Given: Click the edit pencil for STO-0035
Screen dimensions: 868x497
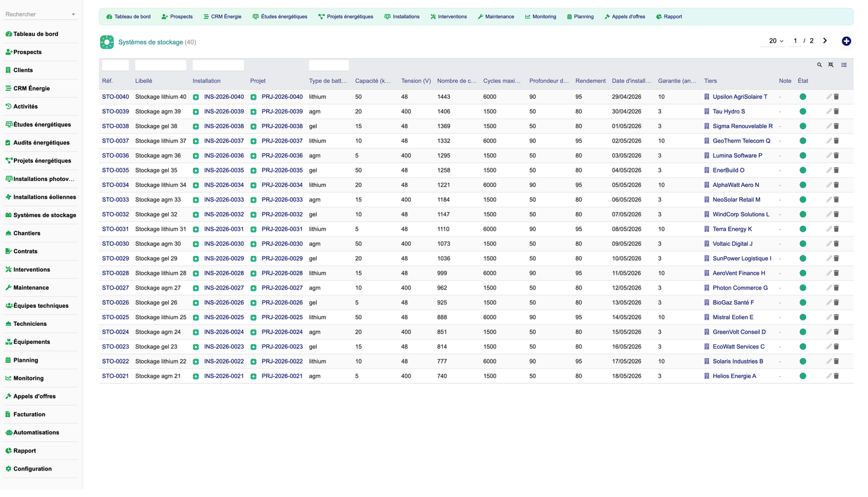Looking at the screenshot, I should 829,170.
